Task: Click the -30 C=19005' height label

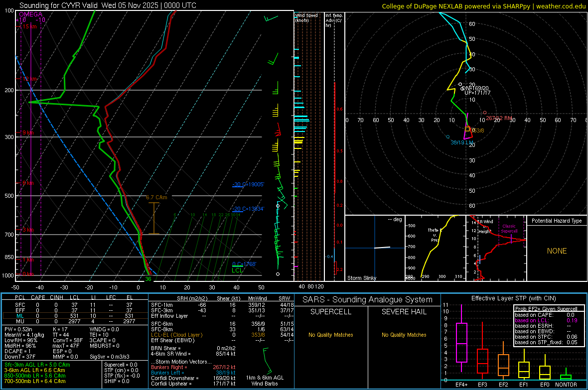Action: (248, 184)
